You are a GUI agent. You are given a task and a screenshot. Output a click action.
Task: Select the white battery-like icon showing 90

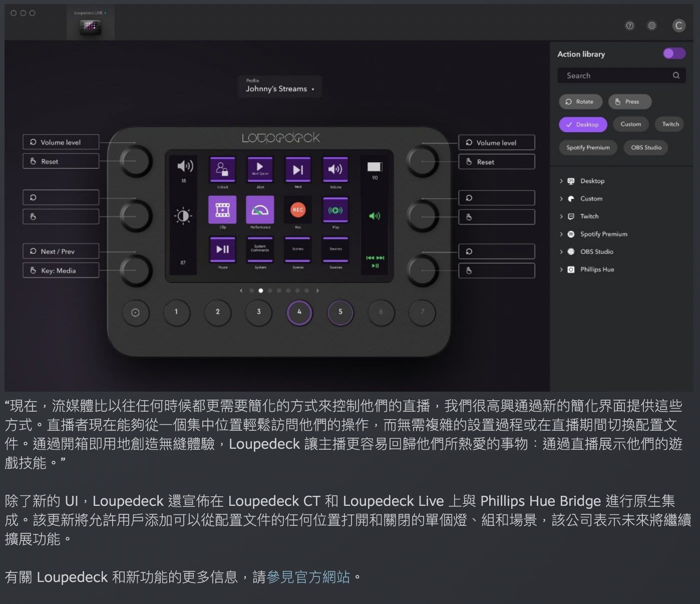[375, 167]
